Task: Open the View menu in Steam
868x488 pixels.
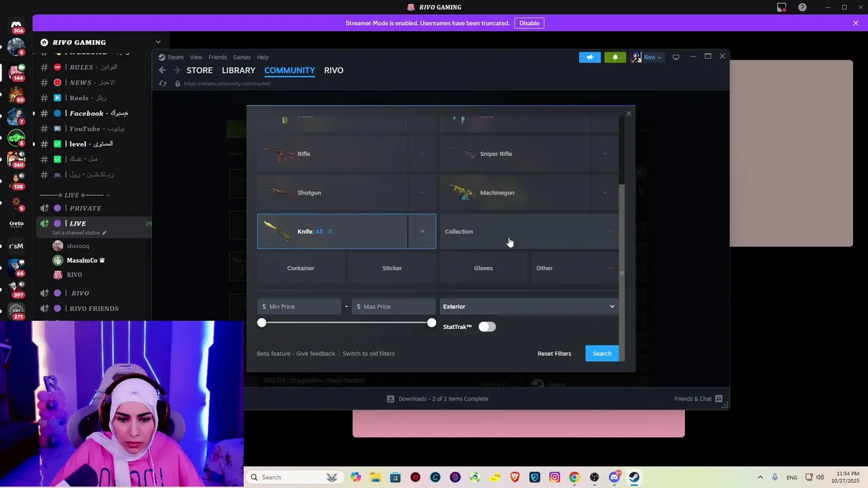Action: click(x=196, y=57)
